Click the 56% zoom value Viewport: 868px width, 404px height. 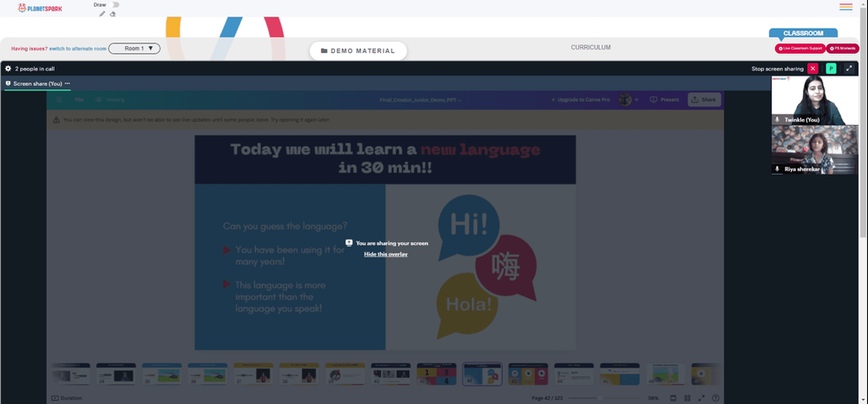[x=654, y=398]
